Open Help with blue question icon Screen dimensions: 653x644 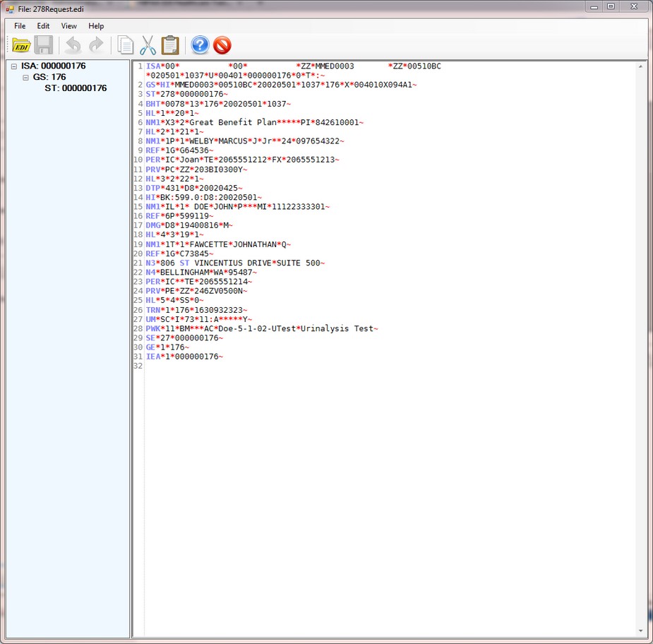tap(200, 45)
